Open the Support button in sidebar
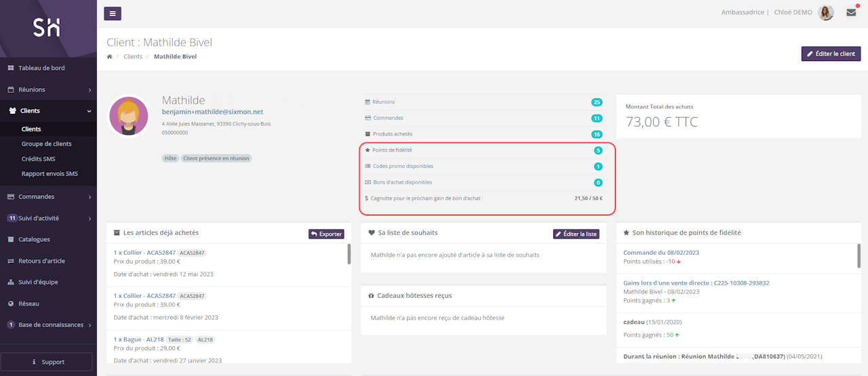Image resolution: width=868 pixels, height=376 pixels. (x=47, y=362)
